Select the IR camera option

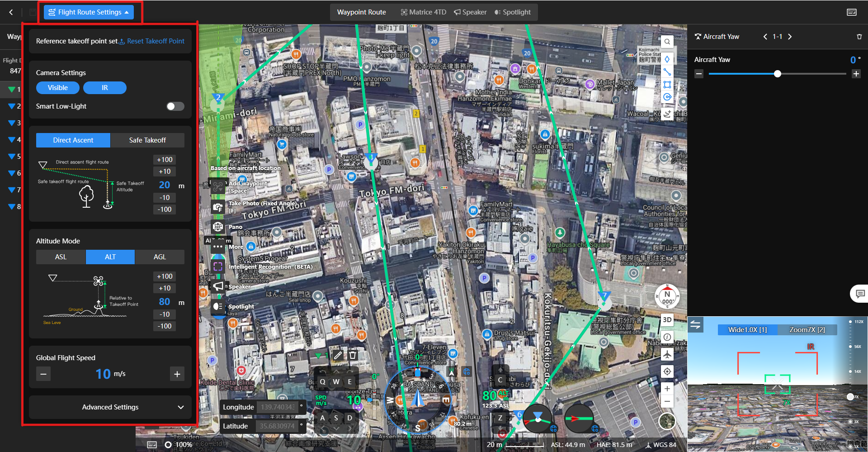click(105, 88)
